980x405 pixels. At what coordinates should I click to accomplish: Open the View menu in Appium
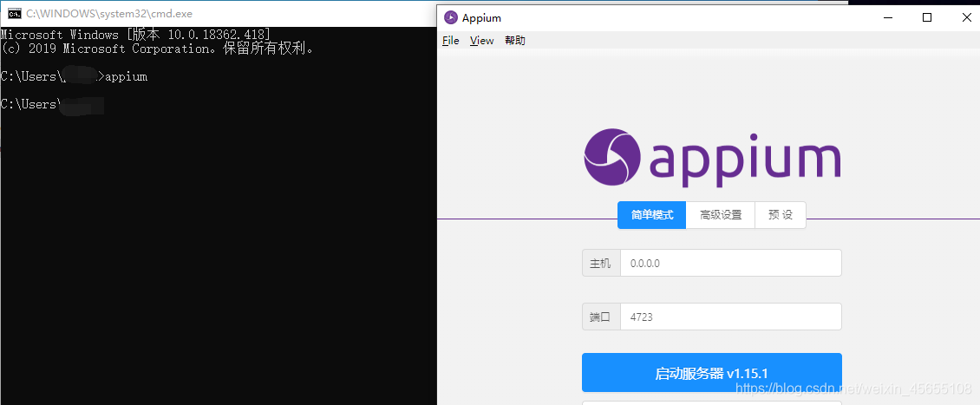coord(482,41)
